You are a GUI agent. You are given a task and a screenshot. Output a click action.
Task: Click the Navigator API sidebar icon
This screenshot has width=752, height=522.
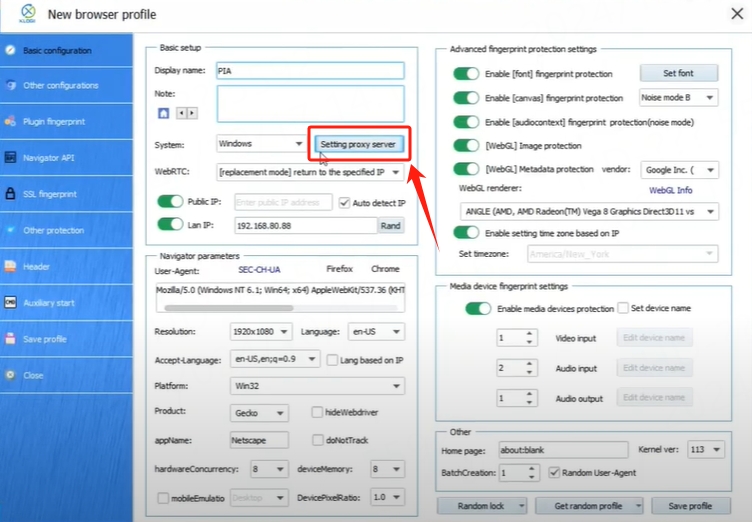click(9, 157)
